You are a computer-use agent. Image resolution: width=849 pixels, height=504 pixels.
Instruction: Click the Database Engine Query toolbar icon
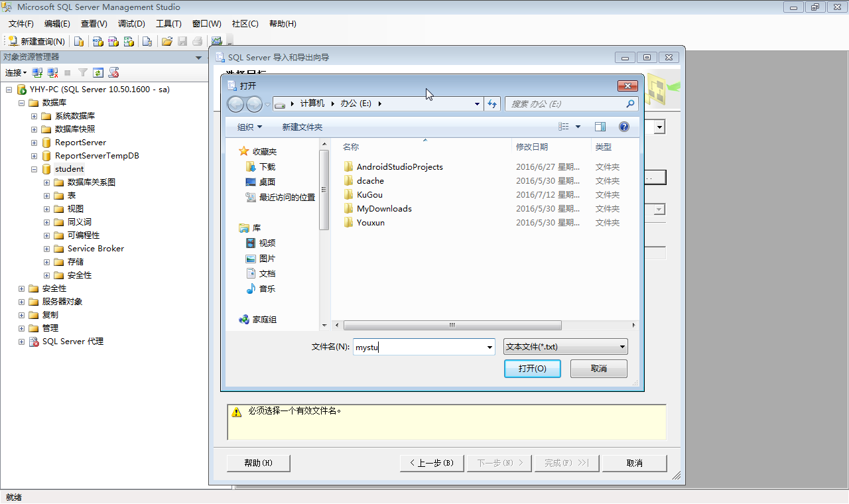click(79, 41)
